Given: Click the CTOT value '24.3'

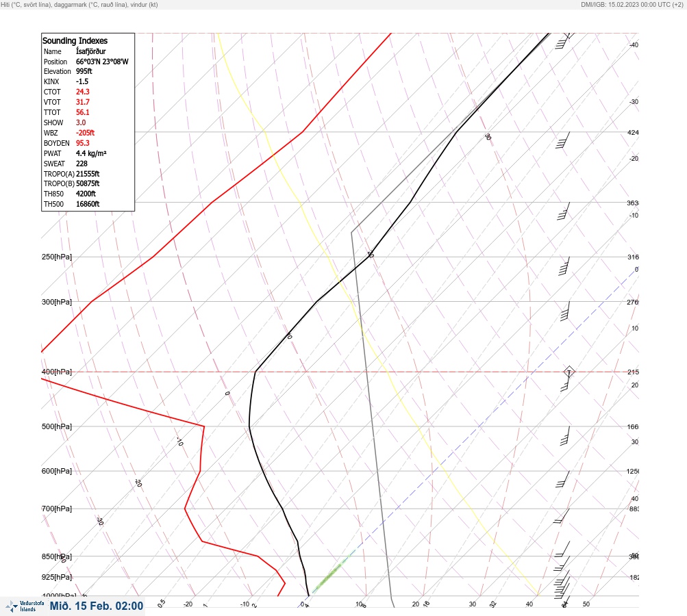Looking at the screenshot, I should (x=82, y=92).
